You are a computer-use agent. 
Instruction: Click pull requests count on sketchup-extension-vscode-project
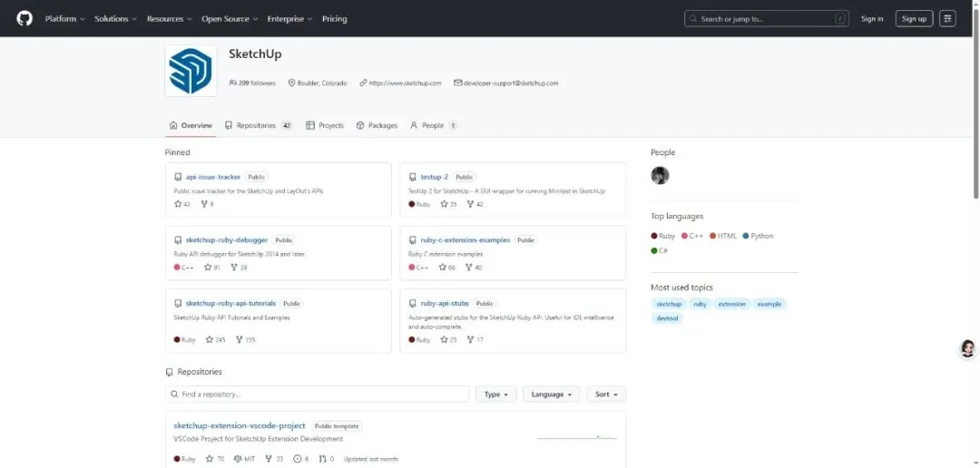click(x=327, y=459)
